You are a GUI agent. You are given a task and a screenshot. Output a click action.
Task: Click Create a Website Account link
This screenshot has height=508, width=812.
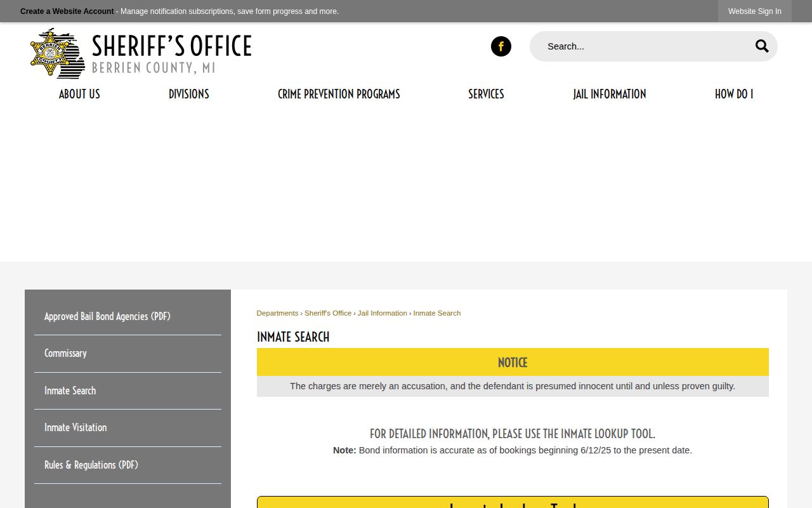[67, 11]
